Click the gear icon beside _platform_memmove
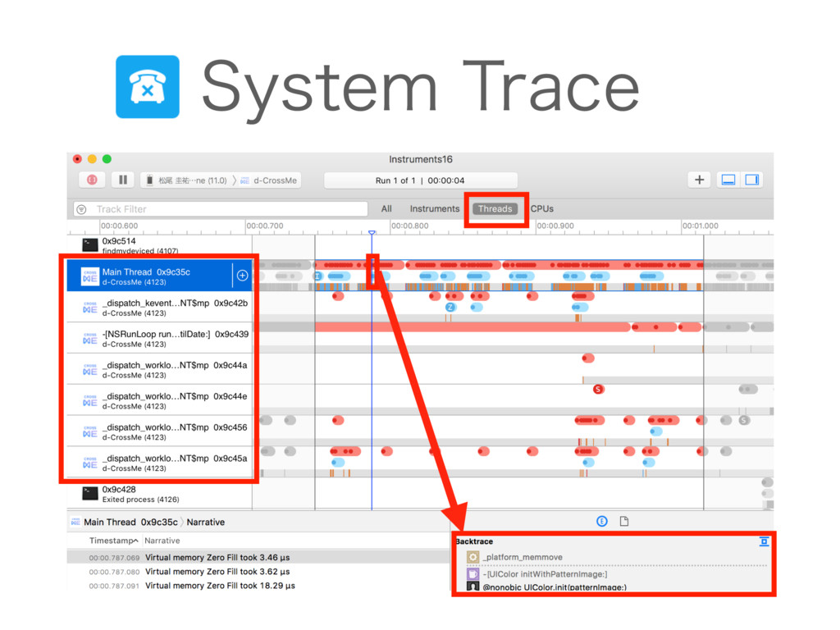The width and height of the screenshot is (840, 630). tap(472, 557)
